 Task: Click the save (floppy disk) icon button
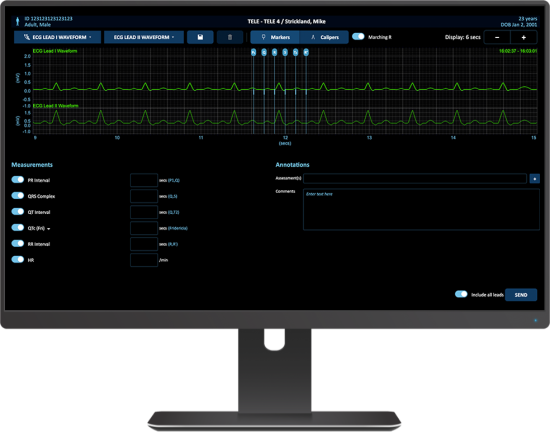tap(200, 37)
